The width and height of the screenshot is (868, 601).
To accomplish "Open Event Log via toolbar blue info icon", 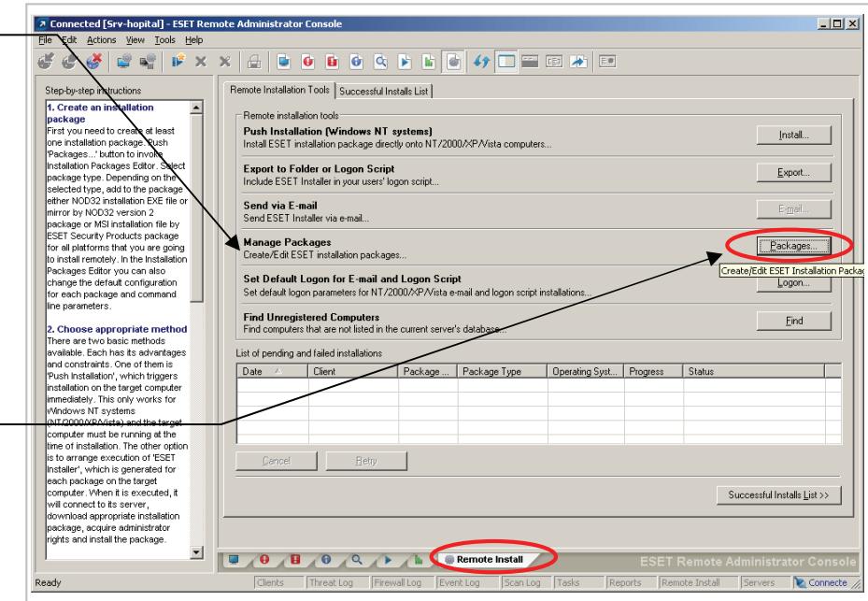I will [357, 62].
